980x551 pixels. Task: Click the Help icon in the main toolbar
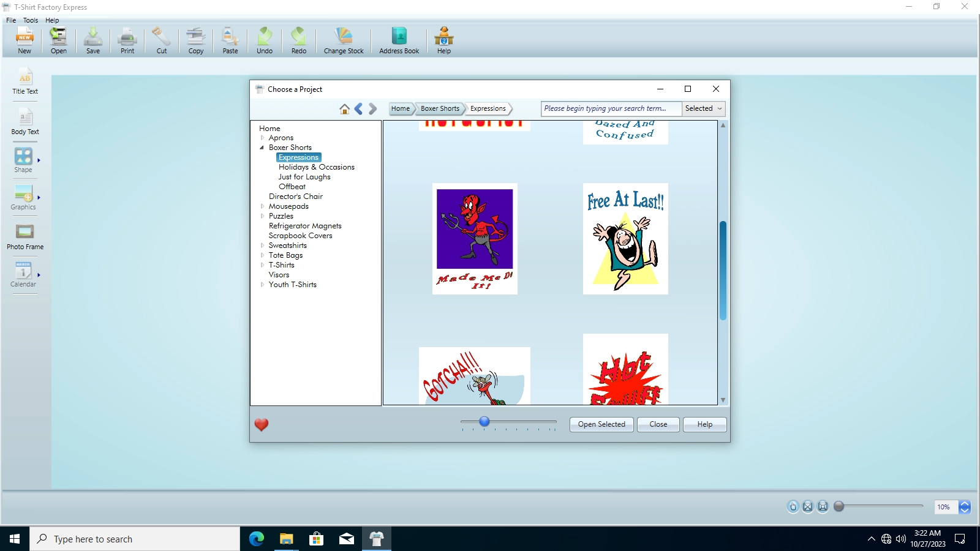(444, 40)
